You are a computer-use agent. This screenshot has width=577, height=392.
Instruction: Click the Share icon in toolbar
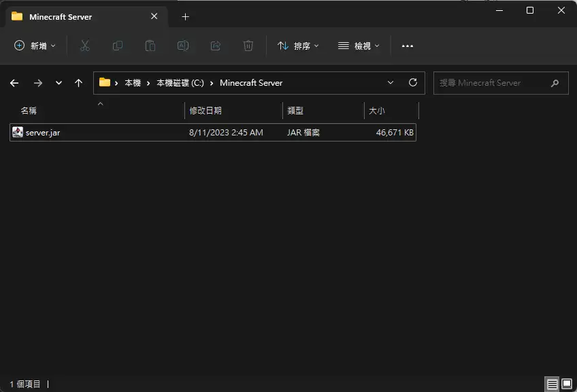tap(215, 46)
